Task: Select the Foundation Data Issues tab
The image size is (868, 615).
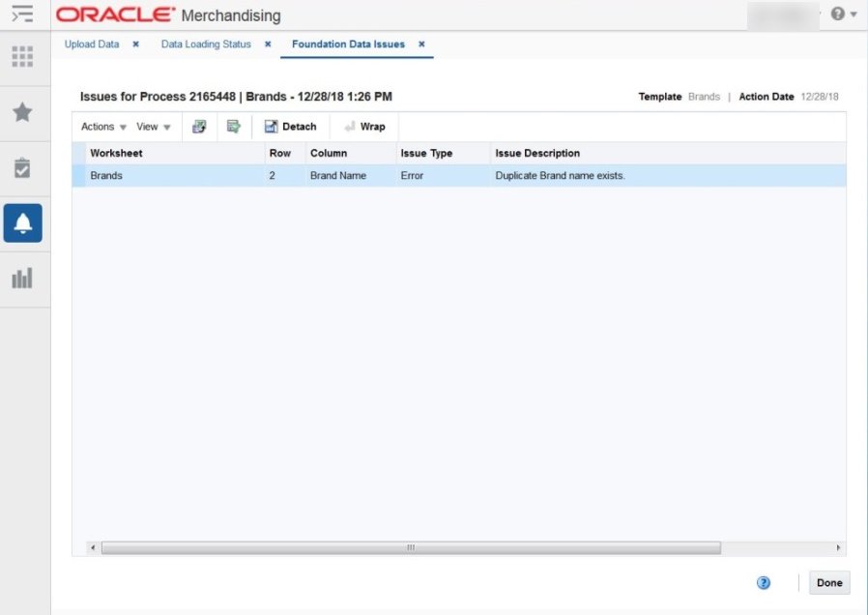Action: 348,44
